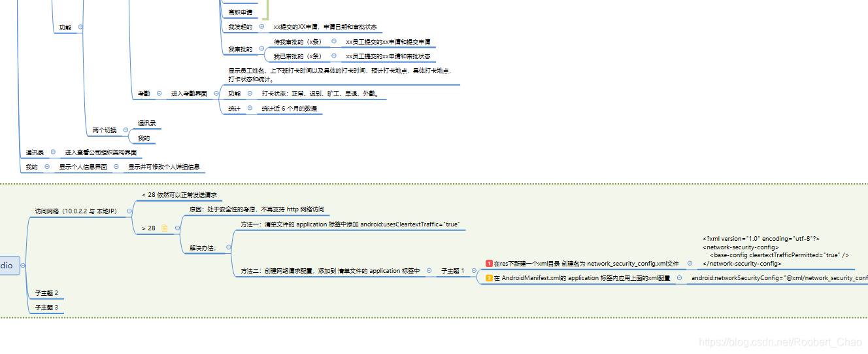Collapse 通讯录 node before 进入查看公司组织架构界面
This screenshot has height=354, width=868.
[x=53, y=152]
